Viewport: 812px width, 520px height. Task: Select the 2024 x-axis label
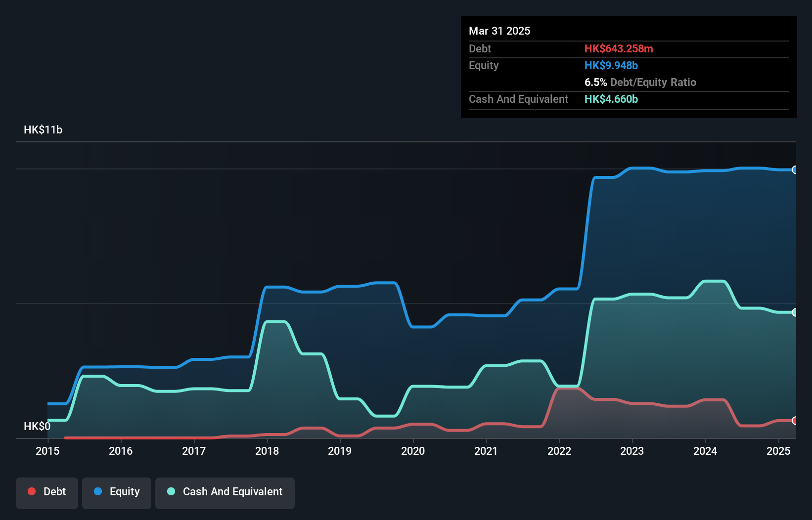point(705,451)
